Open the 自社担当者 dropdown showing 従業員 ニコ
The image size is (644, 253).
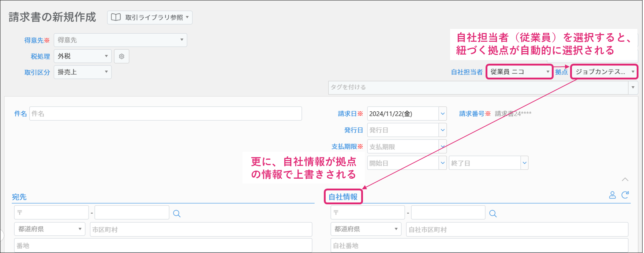519,72
